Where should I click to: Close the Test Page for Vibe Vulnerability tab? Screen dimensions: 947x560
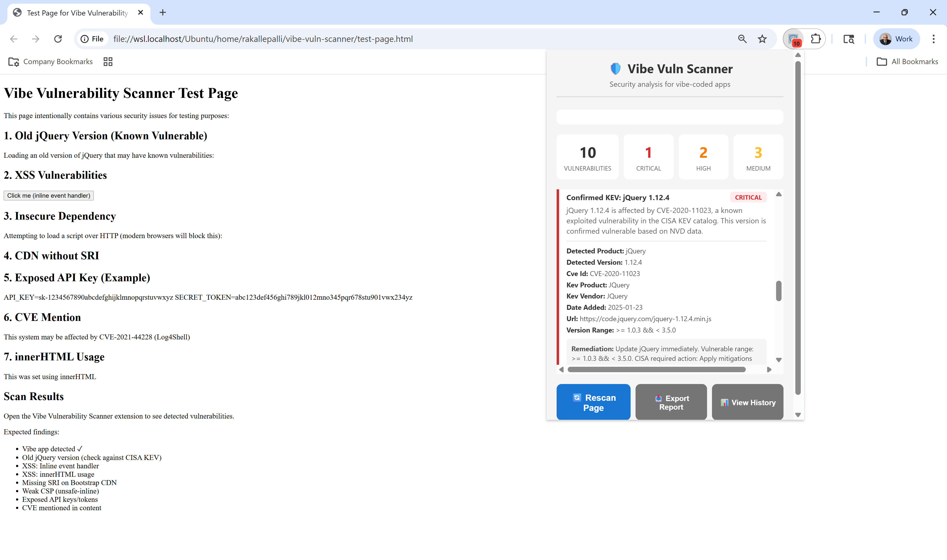coord(140,13)
